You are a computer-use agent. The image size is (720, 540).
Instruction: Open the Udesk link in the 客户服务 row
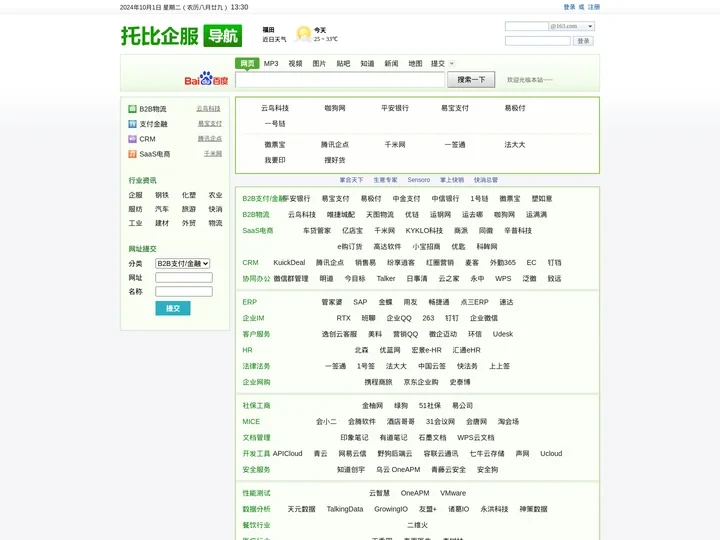point(503,334)
